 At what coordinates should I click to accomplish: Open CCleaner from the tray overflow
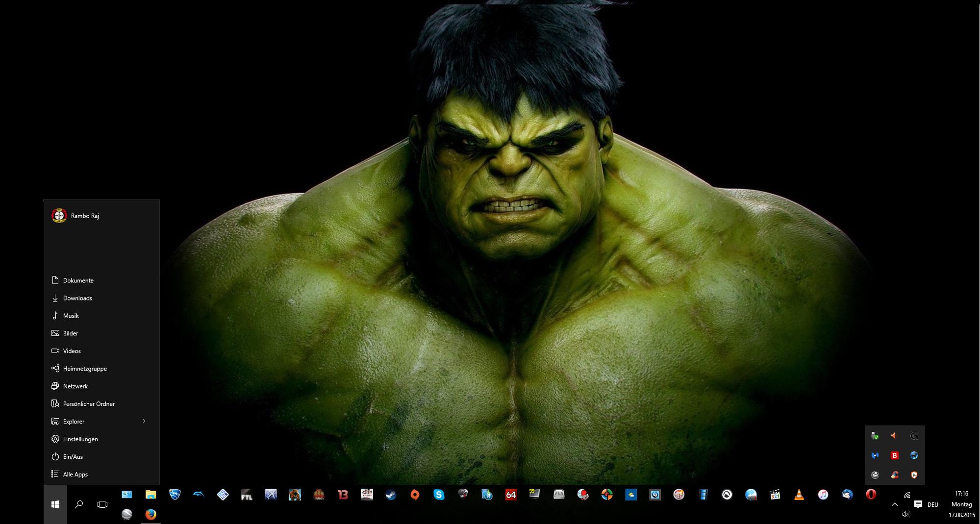[895, 475]
